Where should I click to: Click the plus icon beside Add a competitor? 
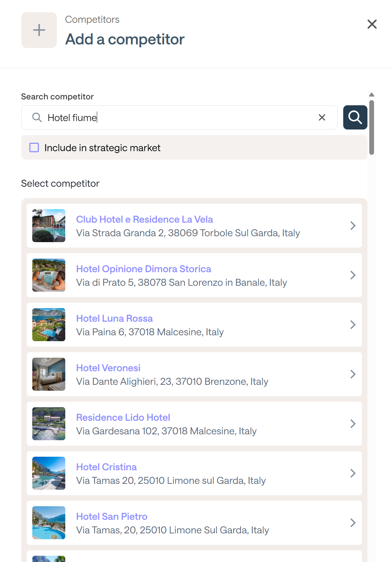click(39, 30)
